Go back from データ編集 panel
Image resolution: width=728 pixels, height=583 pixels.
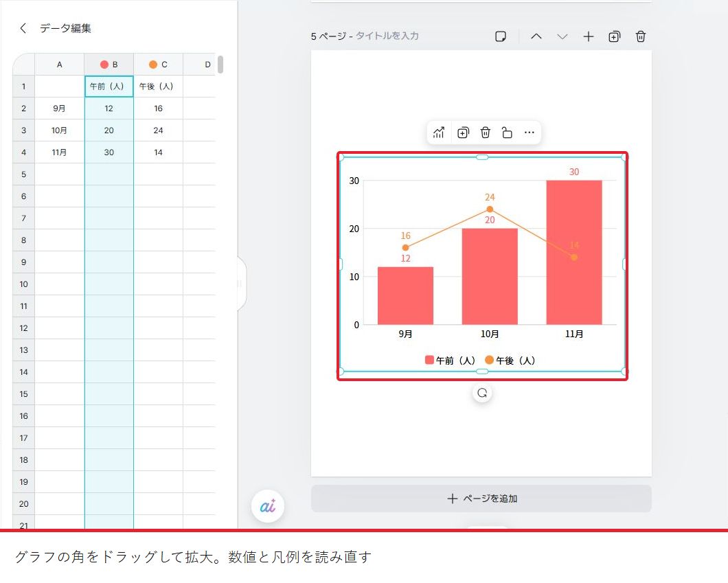23,28
